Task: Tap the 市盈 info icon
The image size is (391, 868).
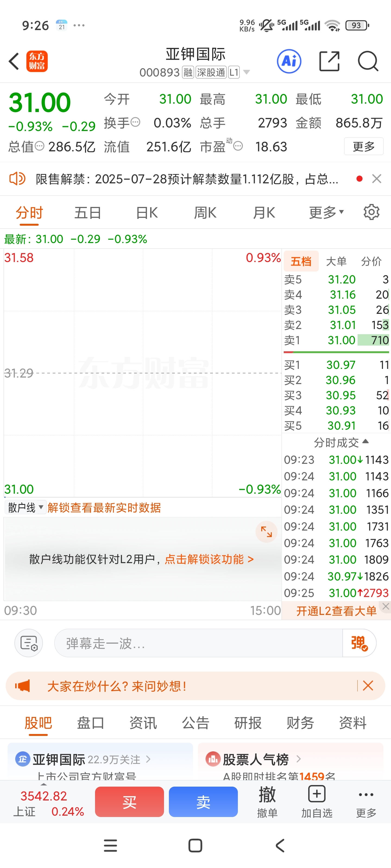Action: tap(238, 146)
